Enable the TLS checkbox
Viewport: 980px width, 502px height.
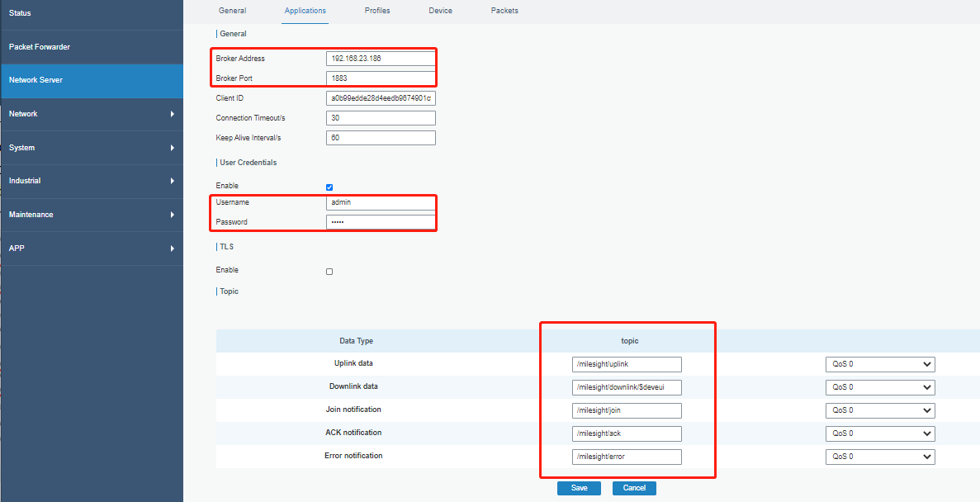[329, 271]
